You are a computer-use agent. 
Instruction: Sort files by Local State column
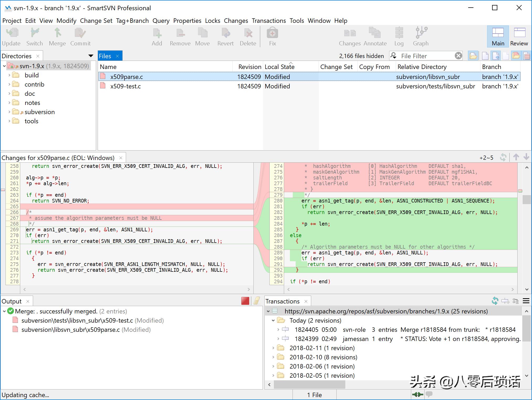[x=279, y=67]
